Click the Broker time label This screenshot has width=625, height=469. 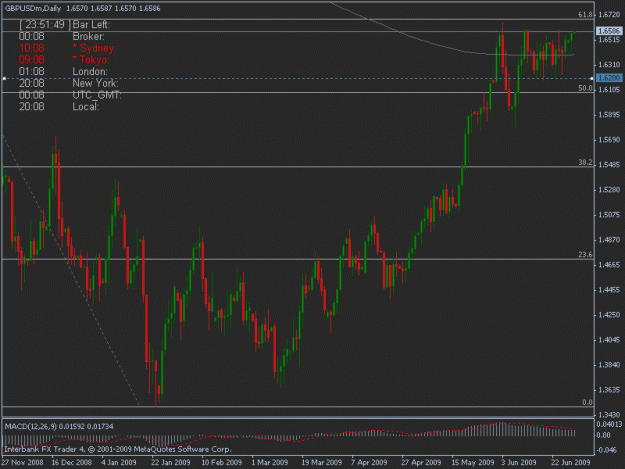pyautogui.click(x=88, y=36)
